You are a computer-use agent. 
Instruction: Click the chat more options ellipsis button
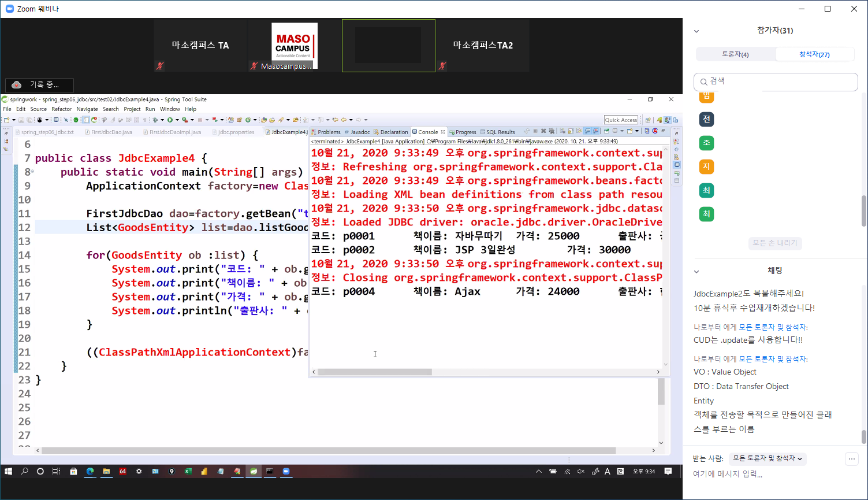pos(851,459)
